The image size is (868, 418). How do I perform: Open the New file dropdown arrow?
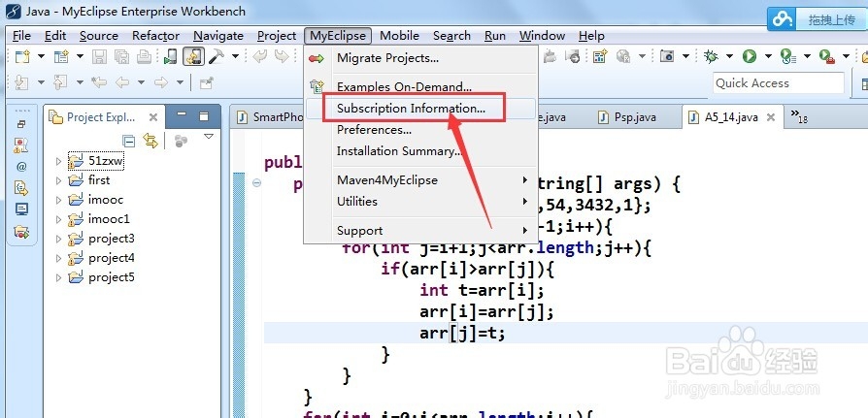point(41,56)
